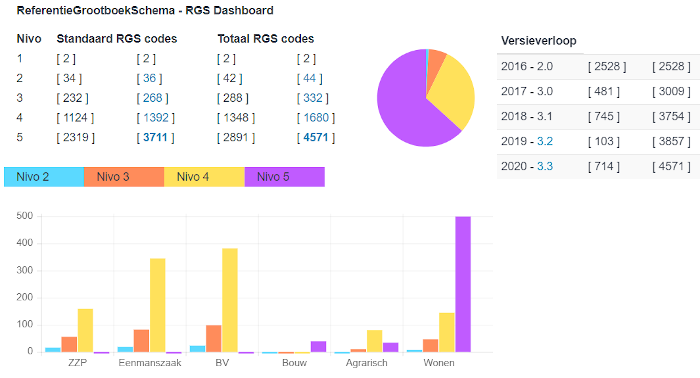
Task: Click the orange Eenmanszaak bar
Action: (x=142, y=341)
